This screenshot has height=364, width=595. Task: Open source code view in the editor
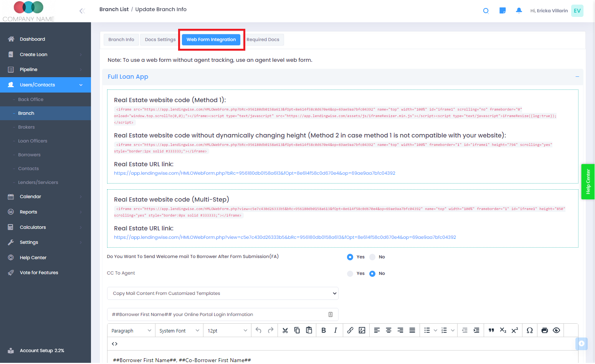(x=114, y=344)
